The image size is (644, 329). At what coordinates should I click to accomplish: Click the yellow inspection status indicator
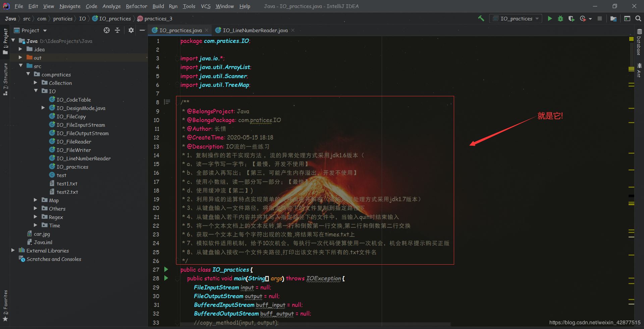tap(631, 39)
